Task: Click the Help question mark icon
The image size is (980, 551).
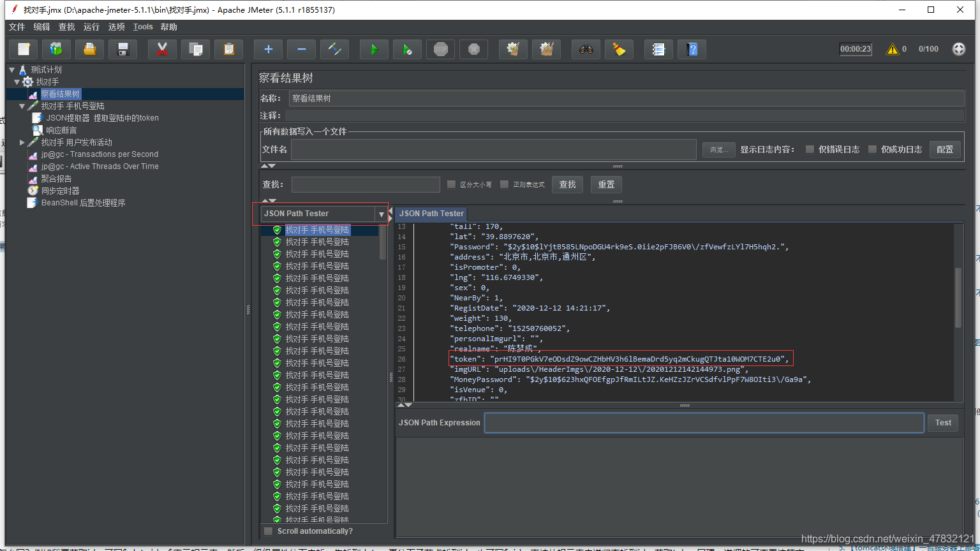Action: (x=692, y=49)
